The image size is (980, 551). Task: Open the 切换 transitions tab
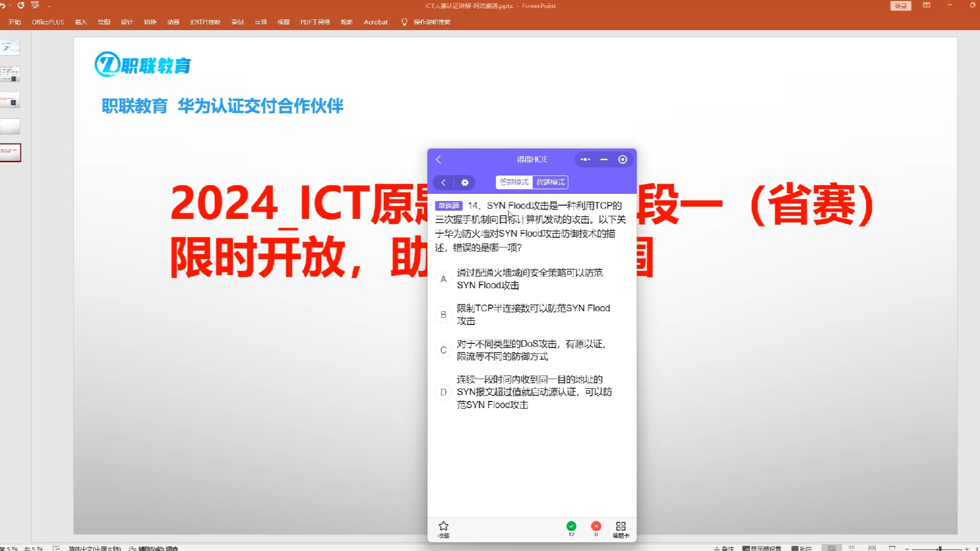click(x=150, y=22)
